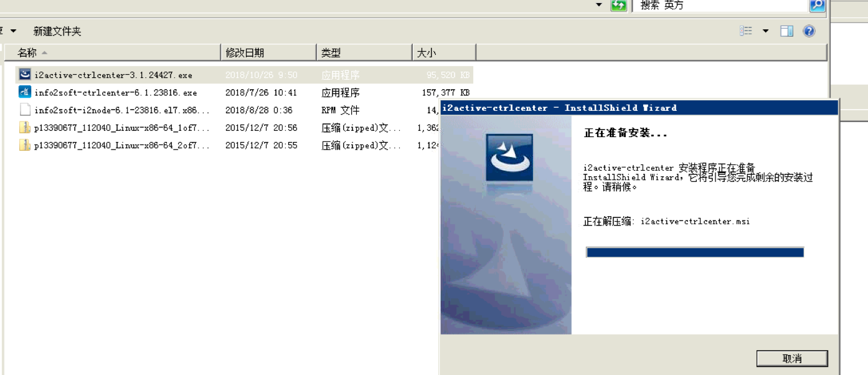Click the change view list icon
The image size is (868, 375).
click(x=745, y=31)
